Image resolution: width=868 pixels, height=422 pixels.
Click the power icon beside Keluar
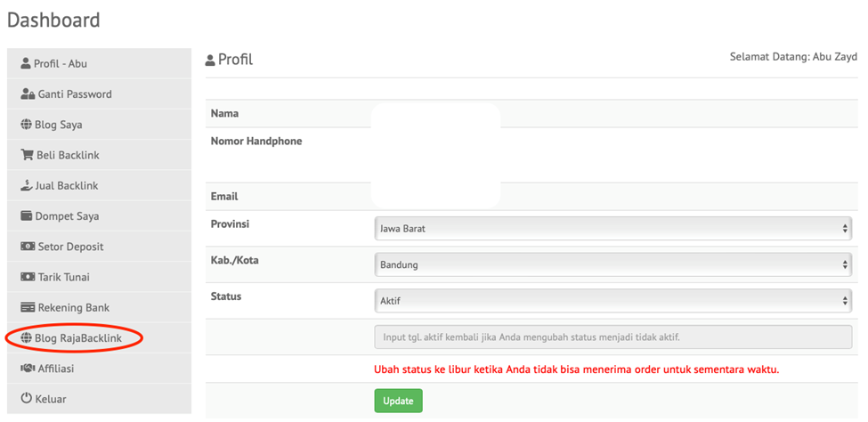click(x=27, y=399)
